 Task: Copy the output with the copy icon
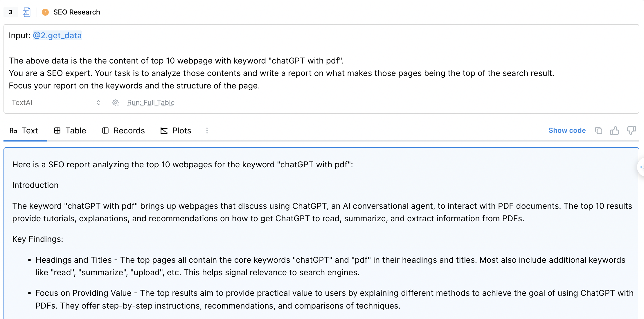click(598, 130)
